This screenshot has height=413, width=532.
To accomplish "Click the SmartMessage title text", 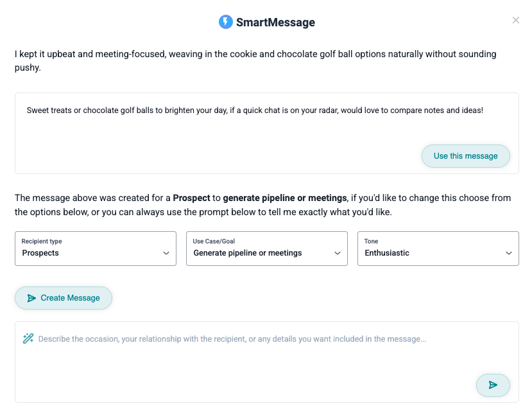I will 275,22.
